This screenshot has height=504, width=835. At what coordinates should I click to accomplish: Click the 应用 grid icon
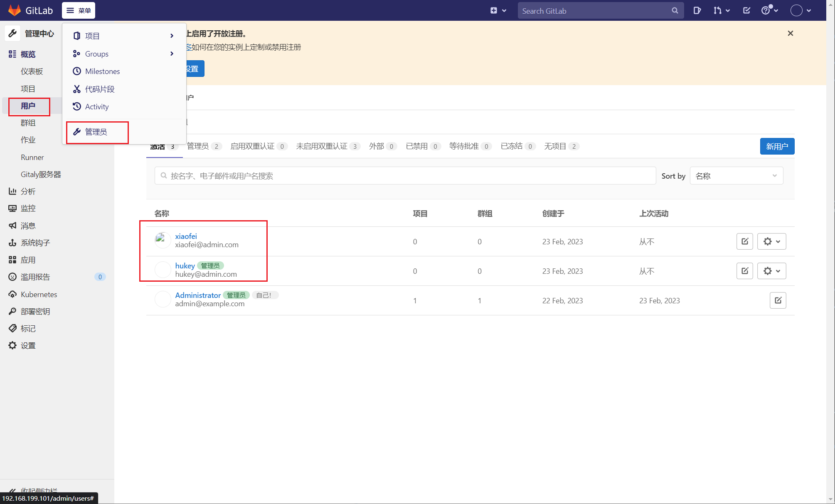tap(12, 260)
